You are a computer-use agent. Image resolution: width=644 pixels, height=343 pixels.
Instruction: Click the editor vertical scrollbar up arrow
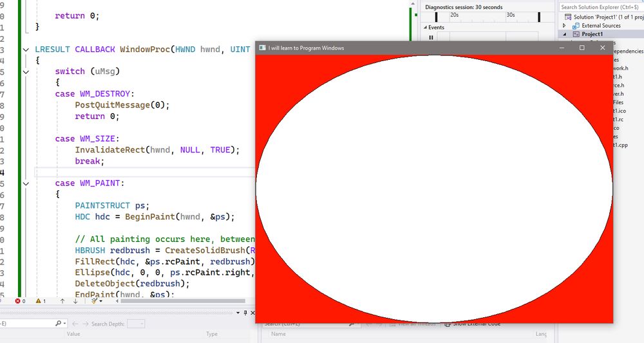click(x=413, y=4)
